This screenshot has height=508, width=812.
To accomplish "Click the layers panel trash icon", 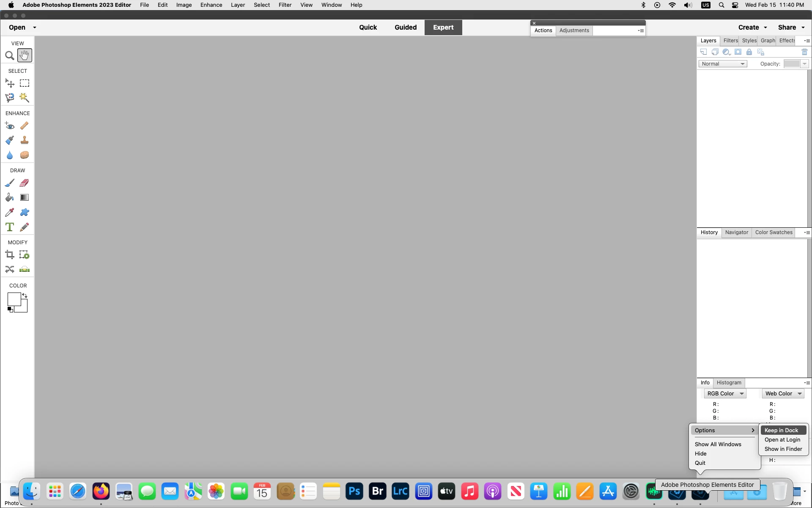I will point(804,52).
